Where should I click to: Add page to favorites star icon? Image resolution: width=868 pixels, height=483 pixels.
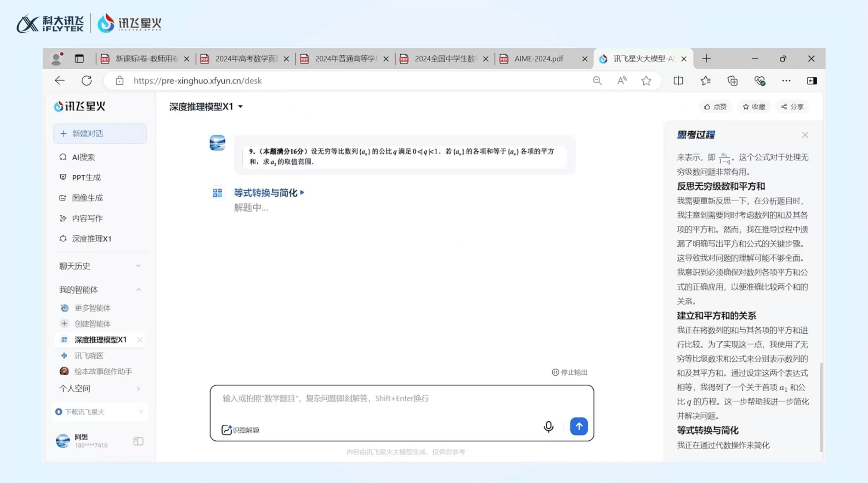[x=646, y=80]
